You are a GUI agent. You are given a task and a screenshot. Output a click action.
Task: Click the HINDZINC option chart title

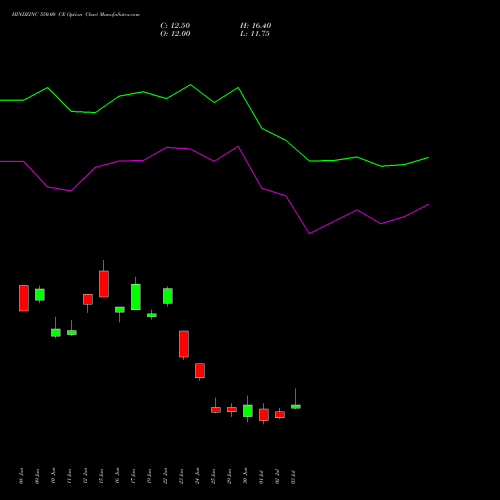76,15
